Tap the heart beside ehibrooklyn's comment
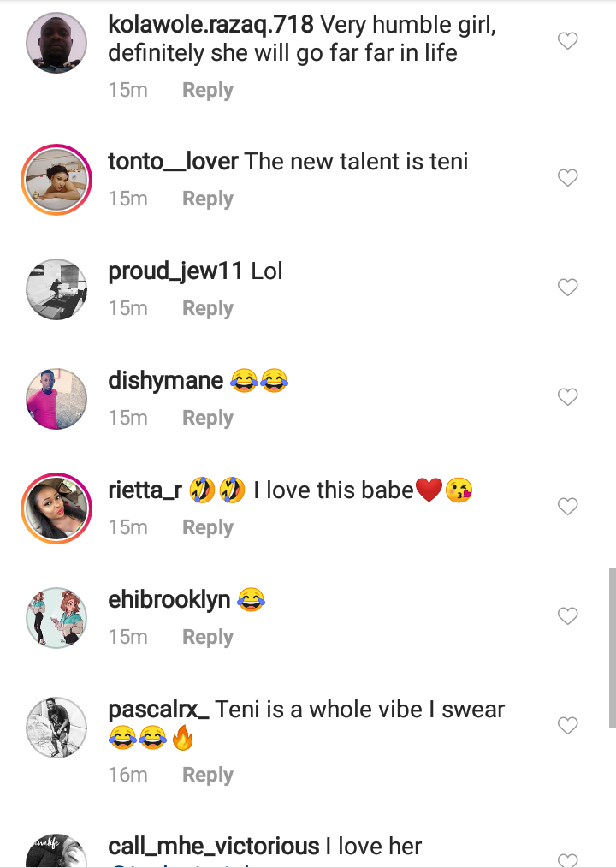 567,616
